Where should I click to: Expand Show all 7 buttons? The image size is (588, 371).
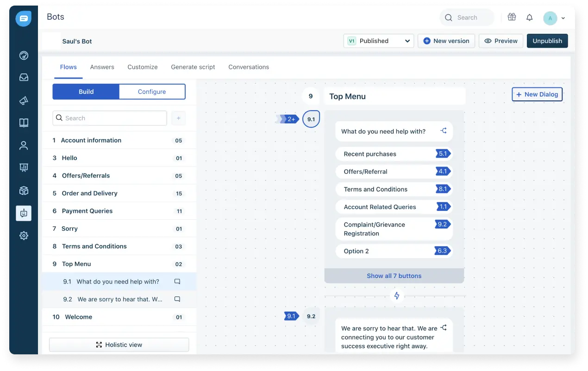[394, 276]
